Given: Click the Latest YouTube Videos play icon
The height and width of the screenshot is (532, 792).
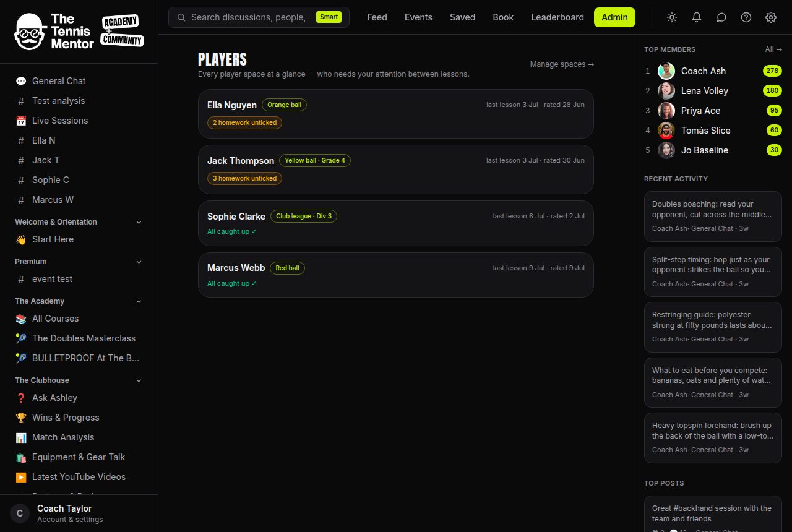Looking at the screenshot, I should coord(21,477).
